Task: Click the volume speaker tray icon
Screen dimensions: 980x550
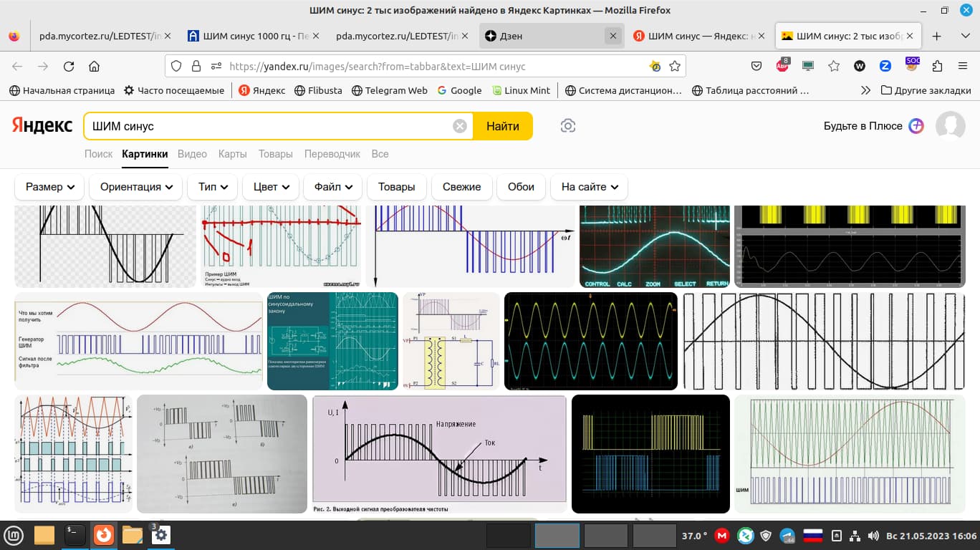Action: coord(873,536)
